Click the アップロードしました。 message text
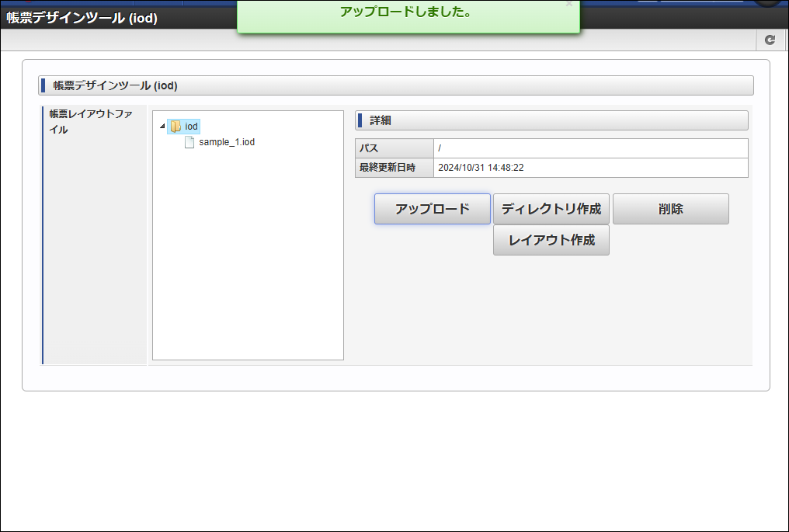The height and width of the screenshot is (532, 789). pyautogui.click(x=407, y=12)
